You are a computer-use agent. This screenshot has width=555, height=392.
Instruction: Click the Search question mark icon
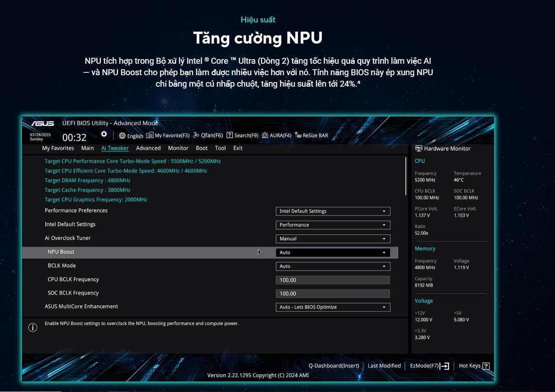230,135
